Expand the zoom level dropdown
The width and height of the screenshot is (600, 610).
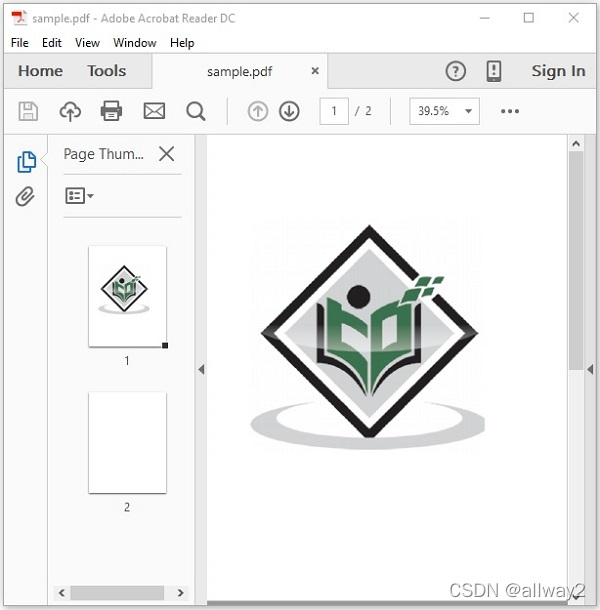coord(468,111)
